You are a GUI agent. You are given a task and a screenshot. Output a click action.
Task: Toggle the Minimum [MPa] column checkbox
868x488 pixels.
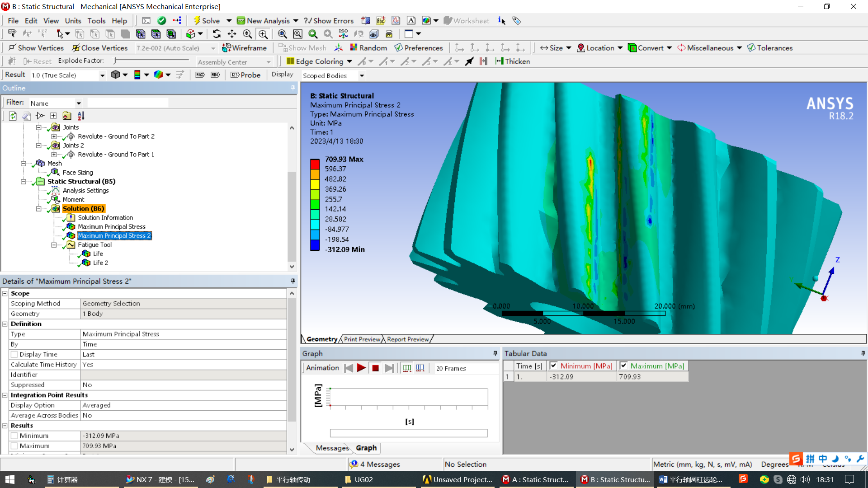coord(553,366)
